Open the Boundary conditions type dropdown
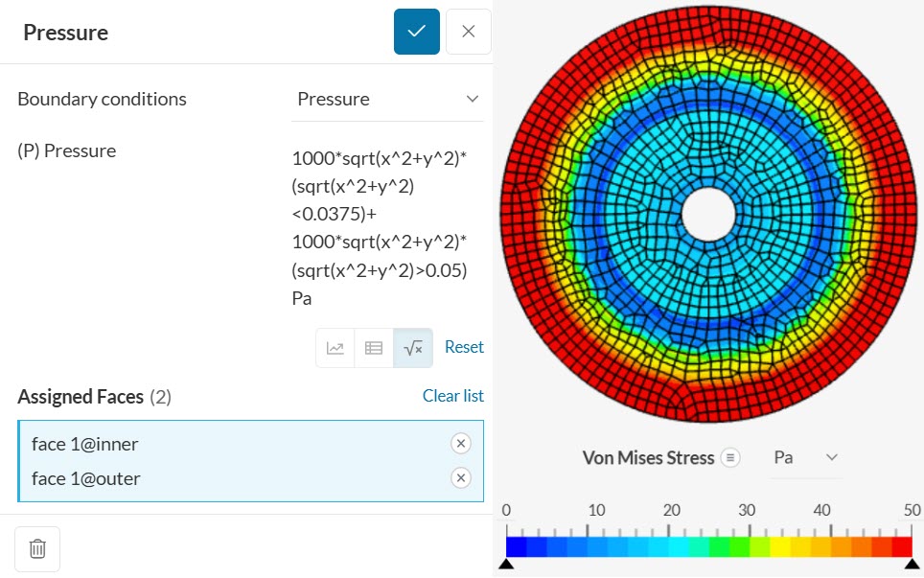Image resolution: width=924 pixels, height=578 pixels. pos(387,100)
